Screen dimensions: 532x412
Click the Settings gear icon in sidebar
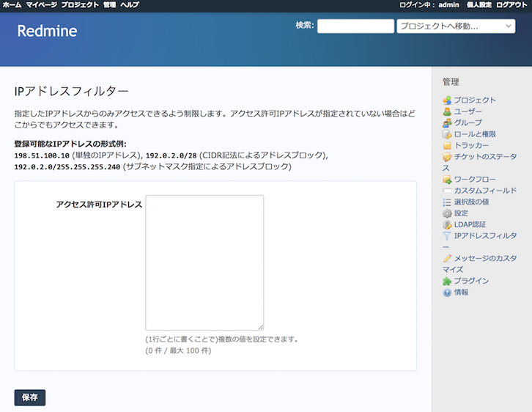click(x=447, y=213)
